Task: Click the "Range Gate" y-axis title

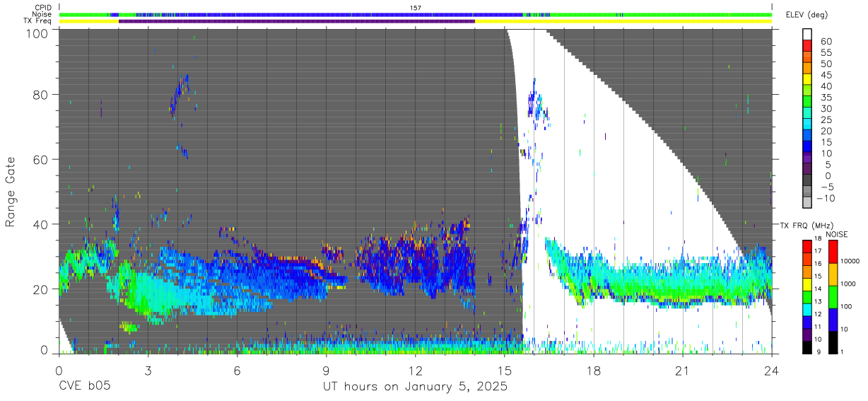Action: click(11, 192)
